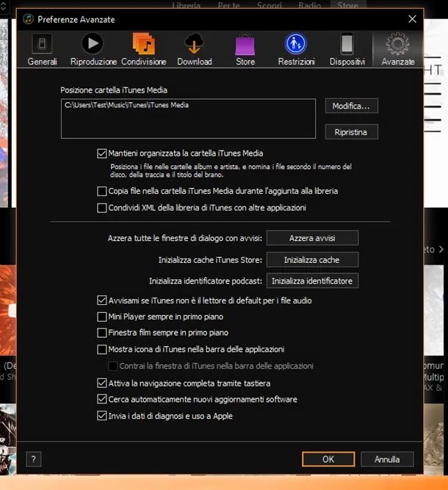Switch to Per te tab in iTunes window

tap(228, 5)
